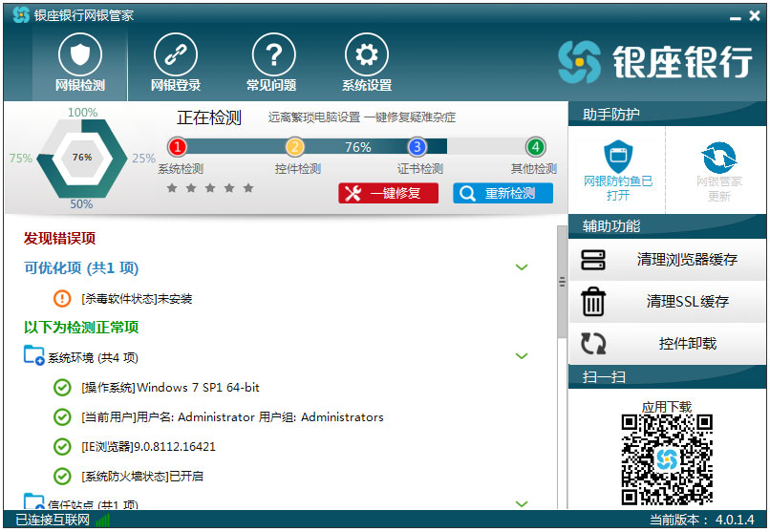Click the green check beside 当前用户

[x=62, y=417]
